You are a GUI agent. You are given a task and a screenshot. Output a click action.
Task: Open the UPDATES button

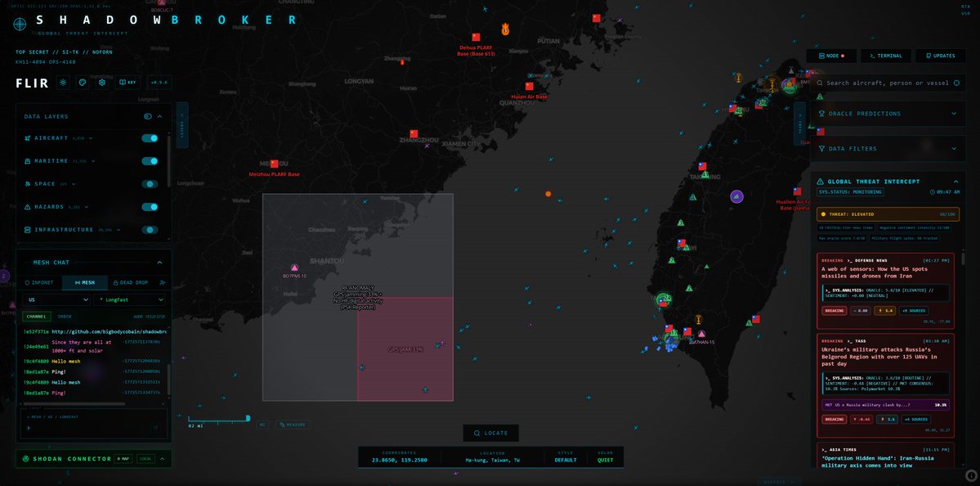coord(941,56)
